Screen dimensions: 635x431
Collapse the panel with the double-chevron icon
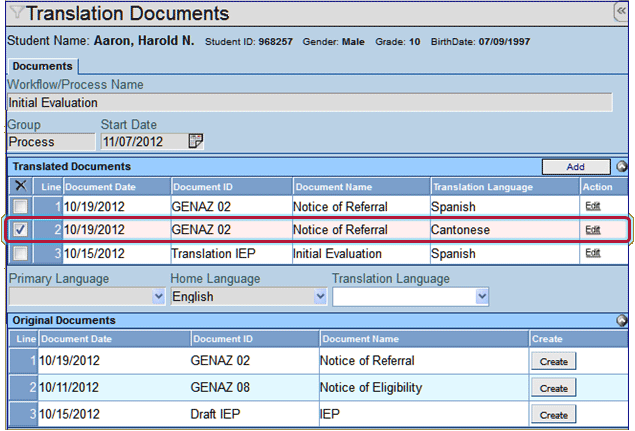click(621, 11)
